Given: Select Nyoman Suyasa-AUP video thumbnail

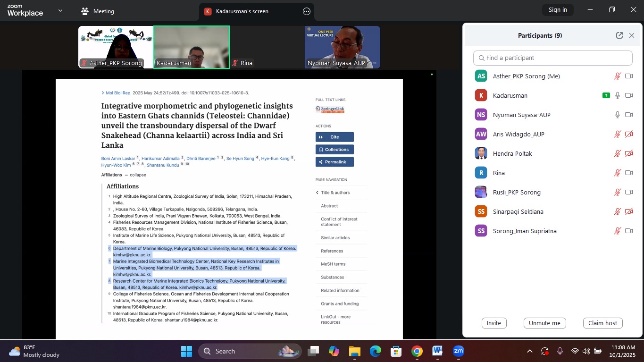Looking at the screenshot, I should (343, 47).
